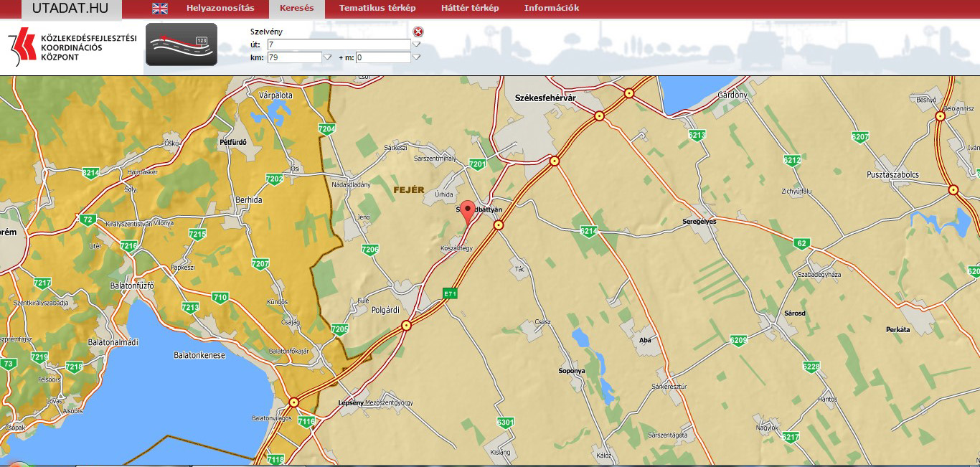Image resolution: width=980 pixels, height=467 pixels.
Task: Click the 710 road shield near Balatonfűzfő
Action: (x=220, y=297)
